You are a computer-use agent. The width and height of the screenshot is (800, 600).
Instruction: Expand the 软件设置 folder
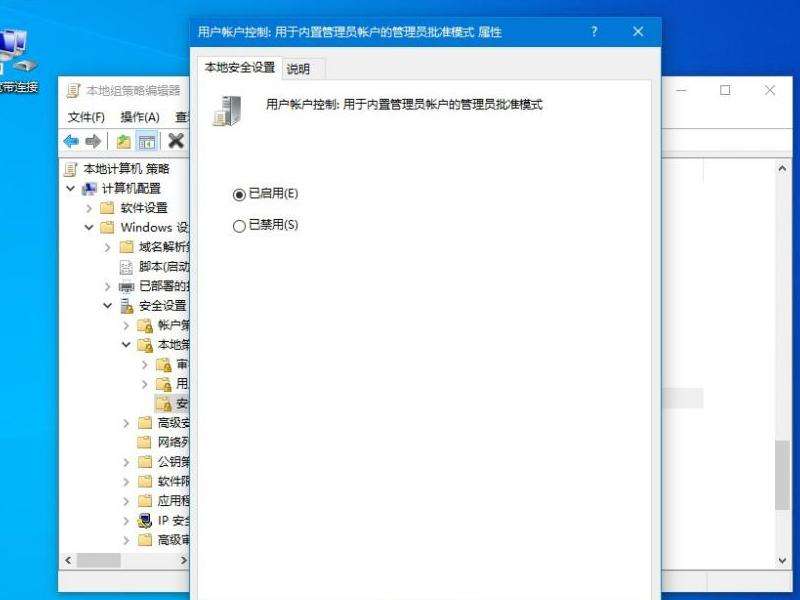coord(89,208)
